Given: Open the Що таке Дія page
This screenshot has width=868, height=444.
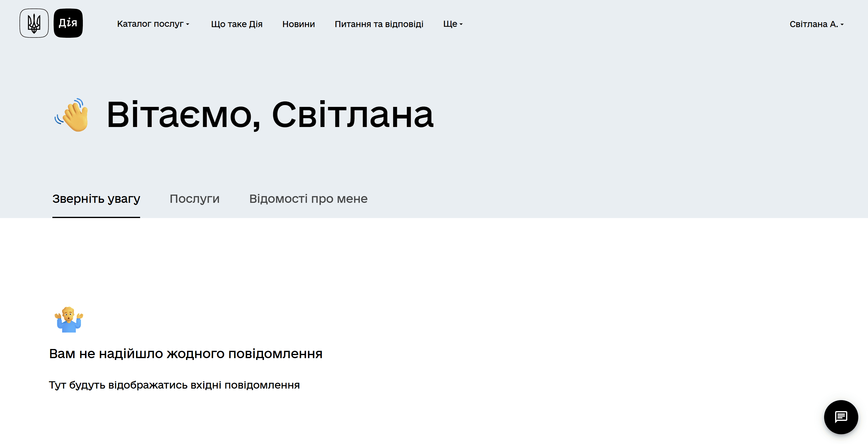Looking at the screenshot, I should tap(237, 24).
